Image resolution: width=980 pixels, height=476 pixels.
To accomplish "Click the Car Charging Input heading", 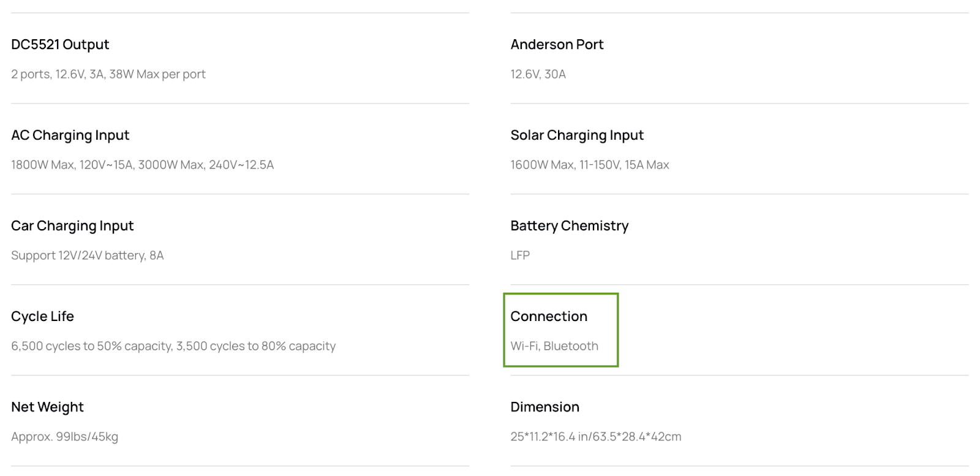I will (x=72, y=226).
